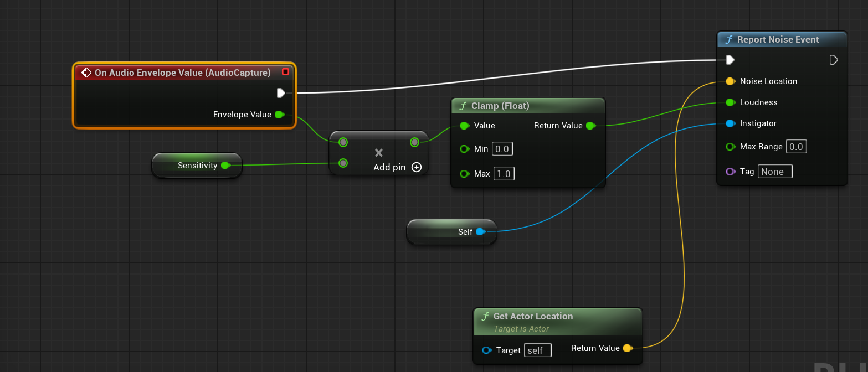This screenshot has height=372, width=868.
Task: Click Report Noise Event exec output pin
Action: tap(834, 60)
